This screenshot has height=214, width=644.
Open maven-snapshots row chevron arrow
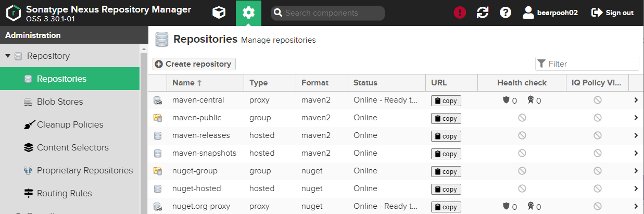[x=636, y=153]
